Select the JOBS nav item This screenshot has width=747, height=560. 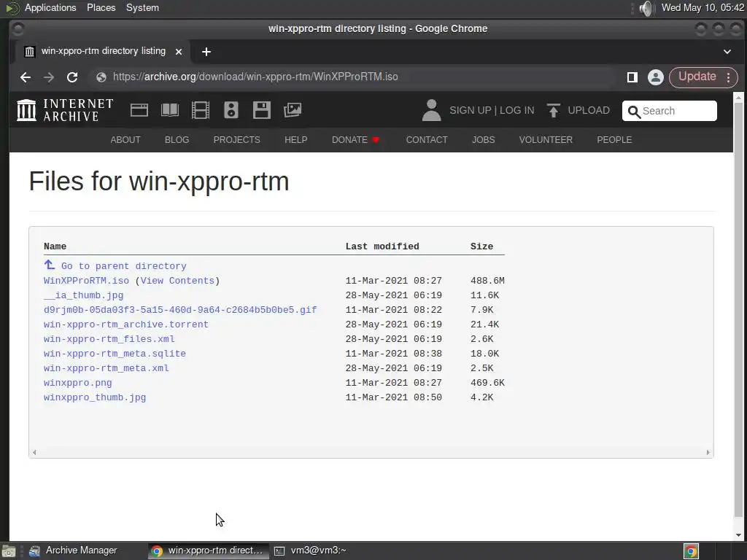pyautogui.click(x=483, y=140)
